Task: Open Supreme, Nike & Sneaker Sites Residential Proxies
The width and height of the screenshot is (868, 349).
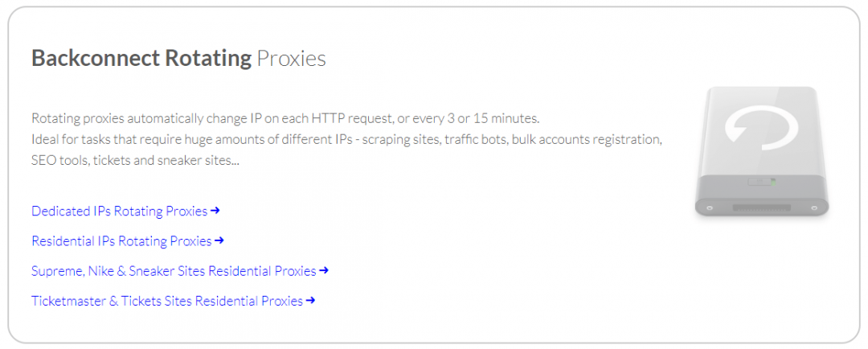Action: (174, 271)
